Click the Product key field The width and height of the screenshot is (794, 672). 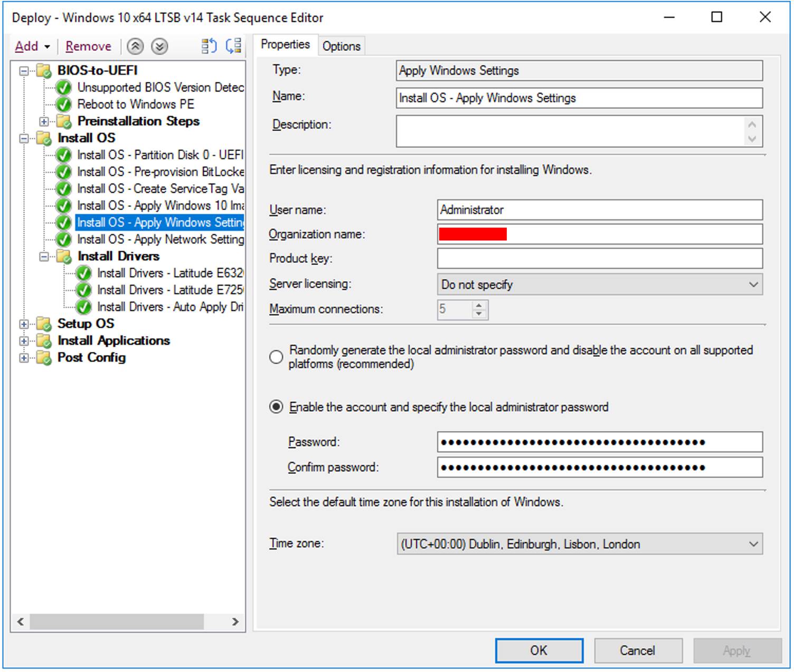point(600,258)
